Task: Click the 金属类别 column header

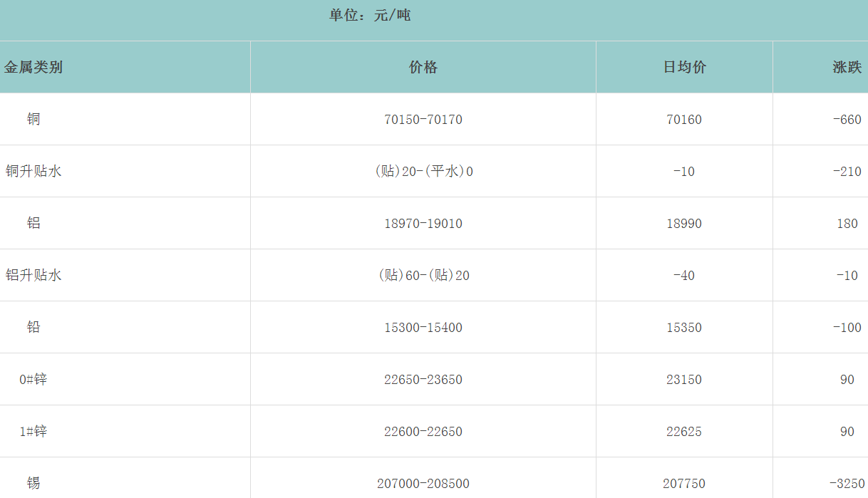Action: pyautogui.click(x=33, y=68)
